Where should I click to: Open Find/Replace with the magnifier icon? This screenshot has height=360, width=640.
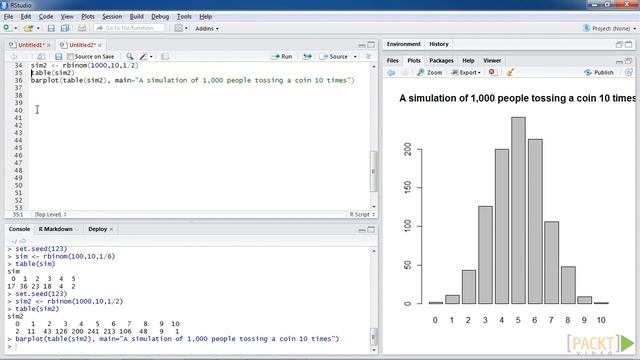[129, 57]
